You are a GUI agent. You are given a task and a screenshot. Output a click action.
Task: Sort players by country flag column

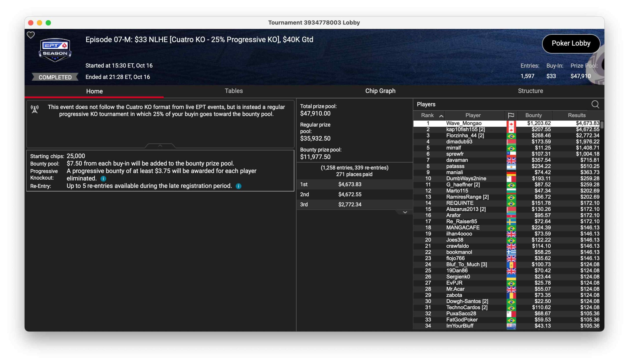tap(511, 115)
